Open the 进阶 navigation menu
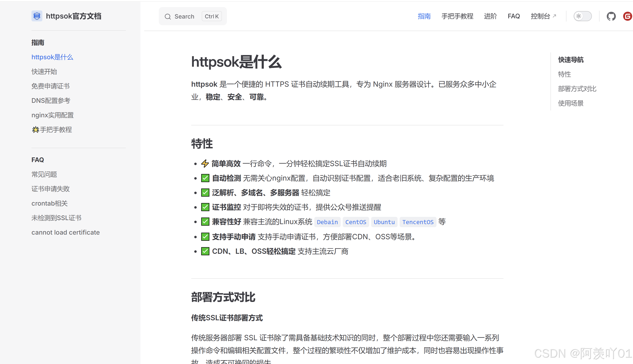Viewport: 633px width, 364px height. 490,16
